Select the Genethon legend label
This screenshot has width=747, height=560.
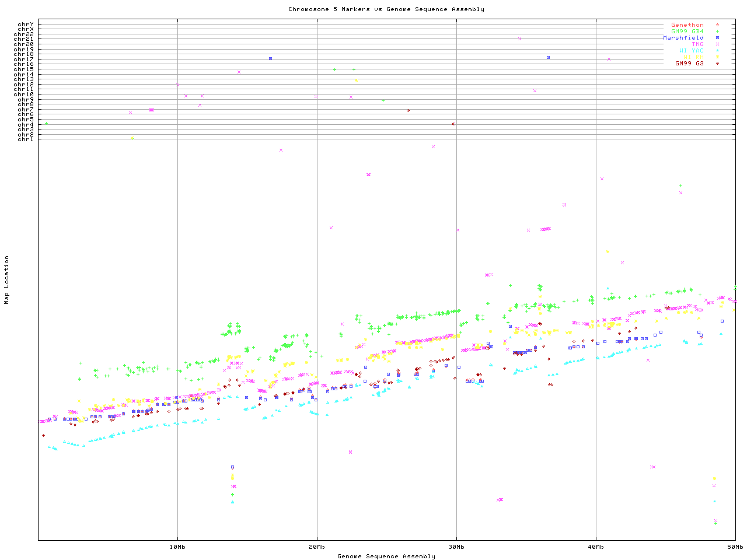687,25
